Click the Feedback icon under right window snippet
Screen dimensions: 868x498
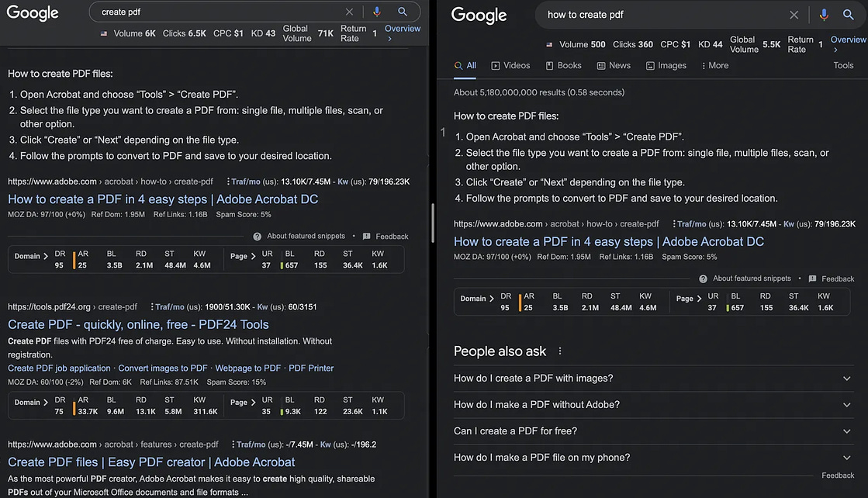click(812, 279)
